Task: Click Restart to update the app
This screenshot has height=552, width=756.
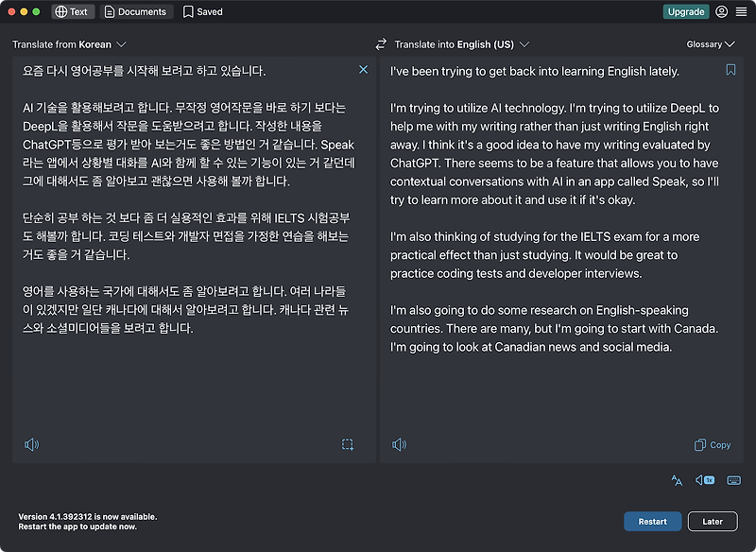Action: [x=652, y=522]
